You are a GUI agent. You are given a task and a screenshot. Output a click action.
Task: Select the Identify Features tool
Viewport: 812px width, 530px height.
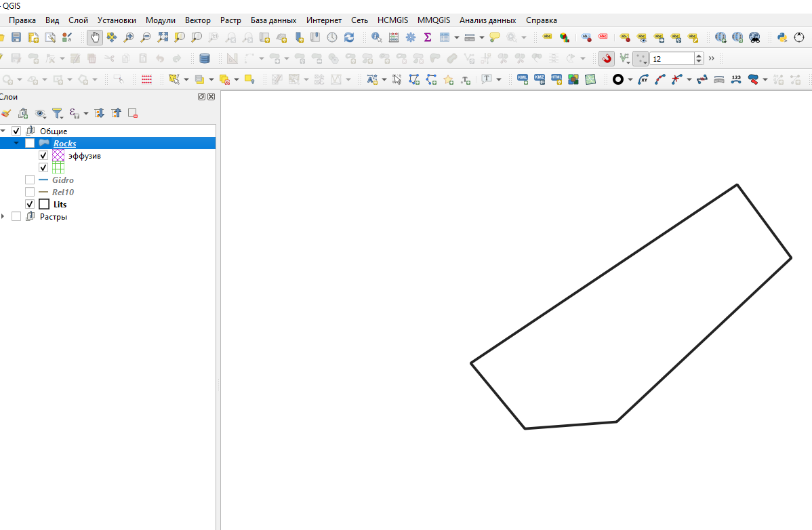(x=376, y=37)
